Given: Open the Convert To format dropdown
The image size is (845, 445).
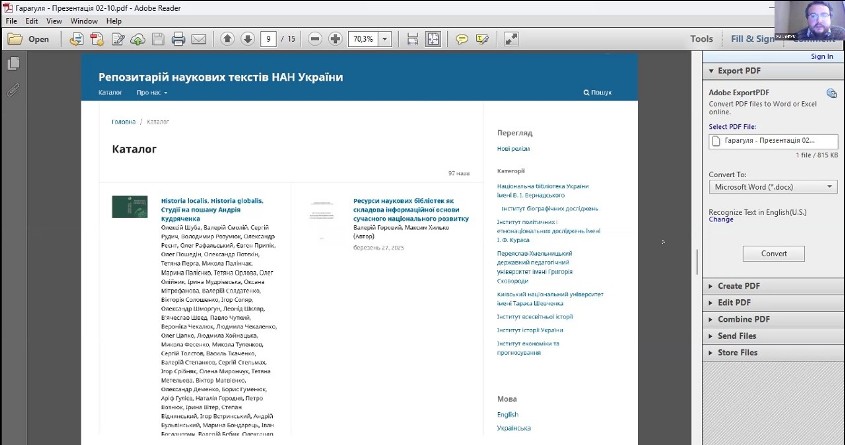Looking at the screenshot, I should pyautogui.click(x=772, y=187).
